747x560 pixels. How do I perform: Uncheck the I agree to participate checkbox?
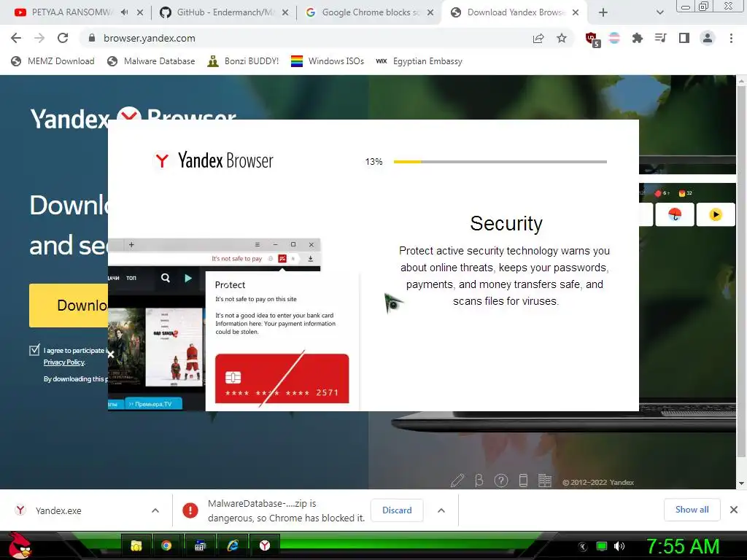34,351
